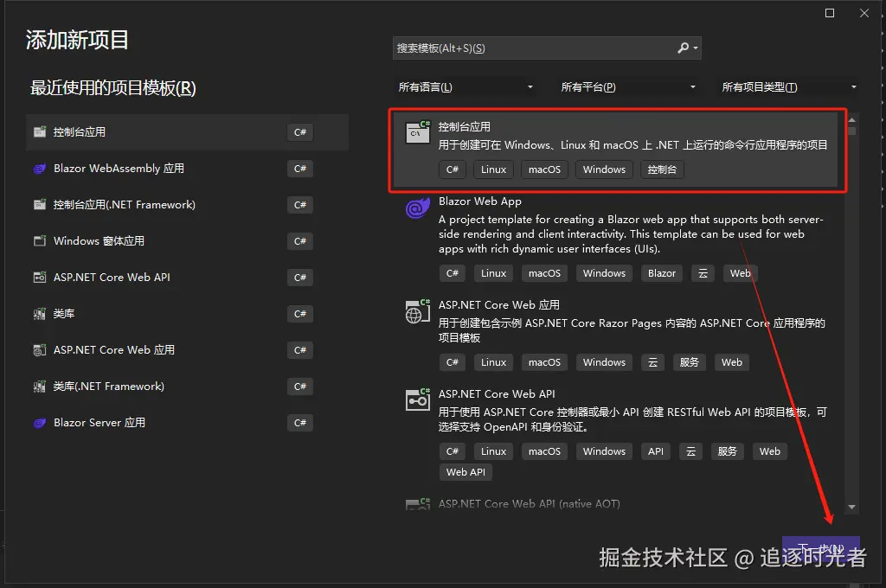
Task: Click the 控制台 tag on 控制台应用 template
Action: point(662,169)
